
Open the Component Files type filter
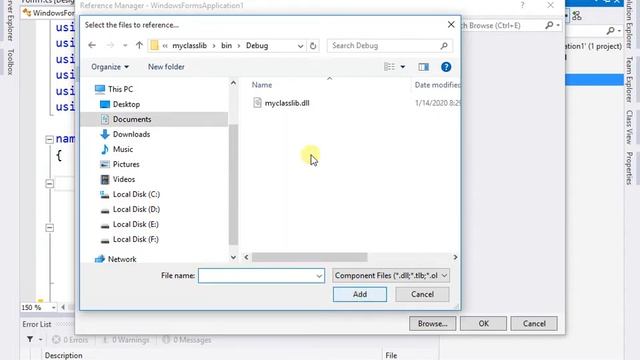pos(391,276)
